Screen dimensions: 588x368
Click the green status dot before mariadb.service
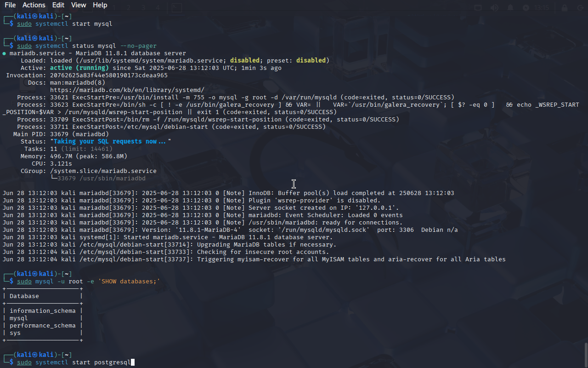[x=4, y=53]
